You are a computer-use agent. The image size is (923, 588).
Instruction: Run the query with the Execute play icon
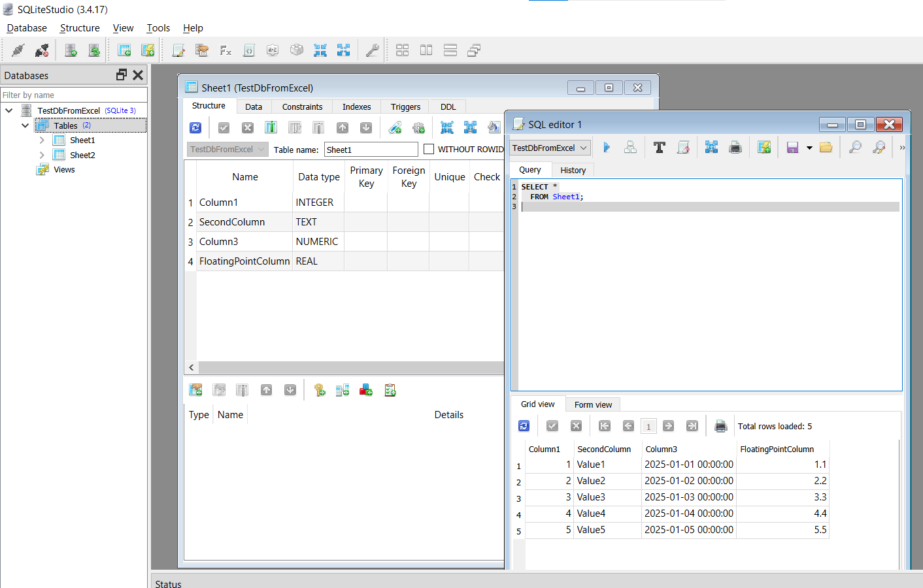(607, 148)
